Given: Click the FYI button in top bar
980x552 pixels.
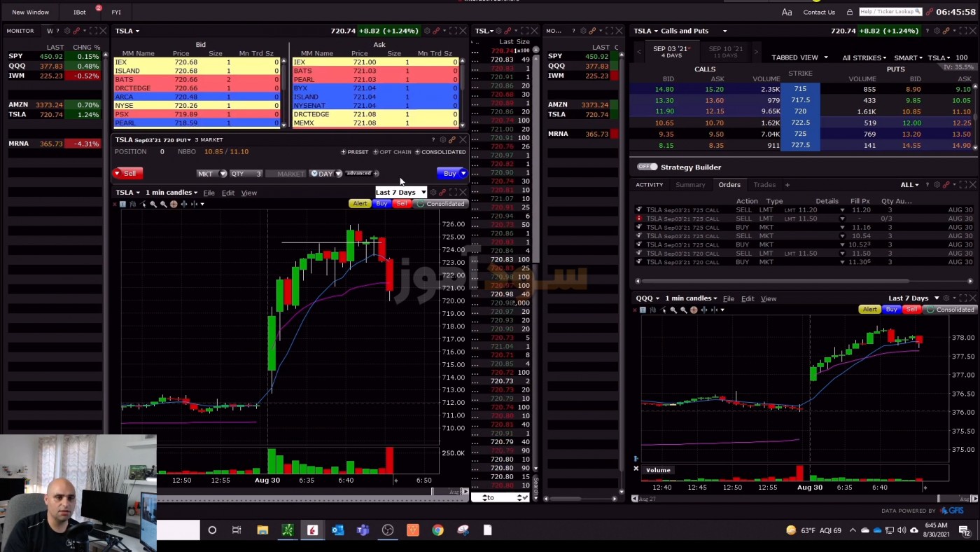Looking at the screenshot, I should [116, 12].
